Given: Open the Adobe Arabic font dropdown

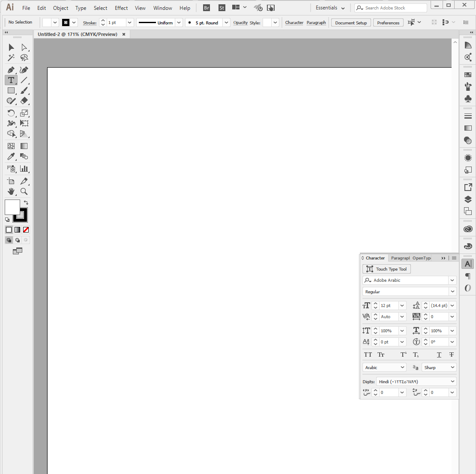Looking at the screenshot, I should 452,280.
